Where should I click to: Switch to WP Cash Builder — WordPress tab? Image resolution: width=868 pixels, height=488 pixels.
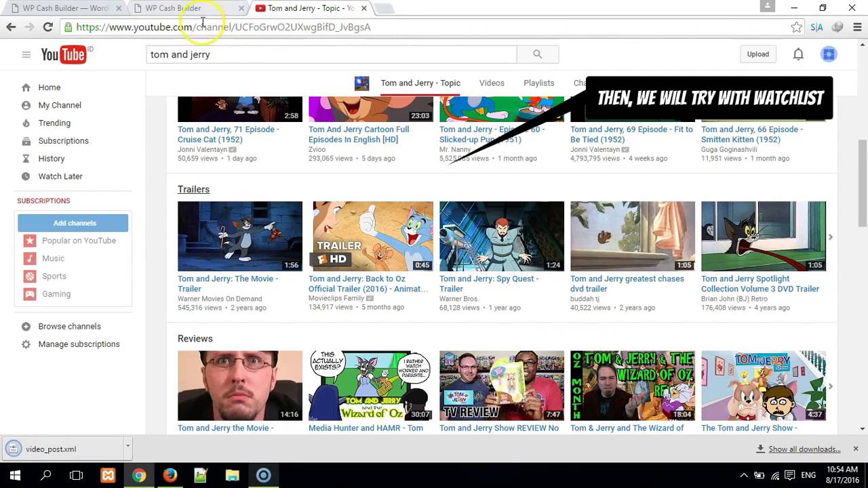coord(65,8)
